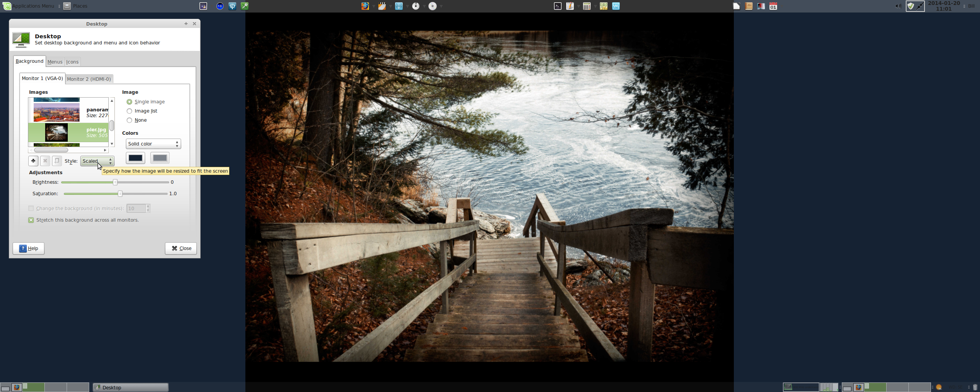The height and width of the screenshot is (392, 980).
Task: Open the calculator launcher in the panel
Action: coord(586,6)
